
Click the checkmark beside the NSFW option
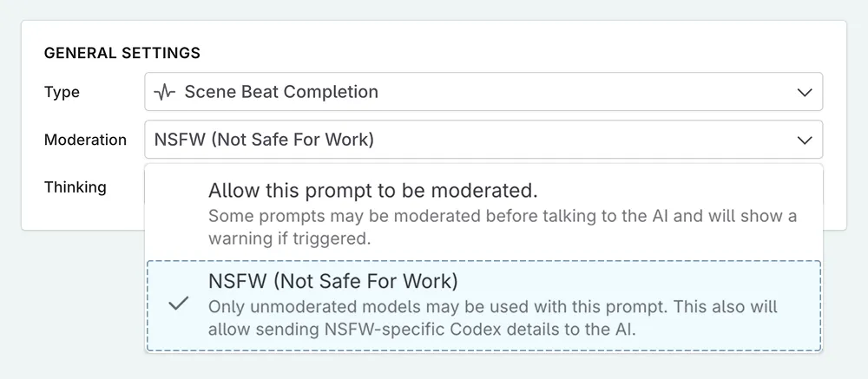[179, 303]
